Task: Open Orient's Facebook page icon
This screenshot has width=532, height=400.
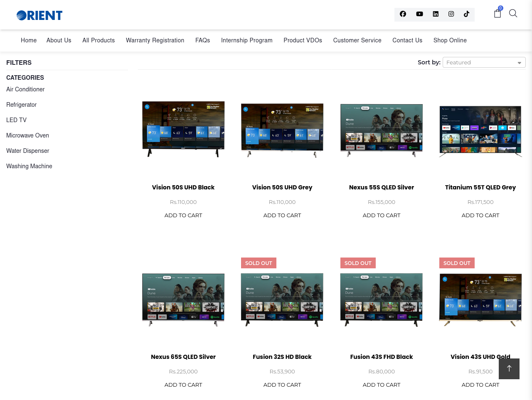Action: [403, 14]
